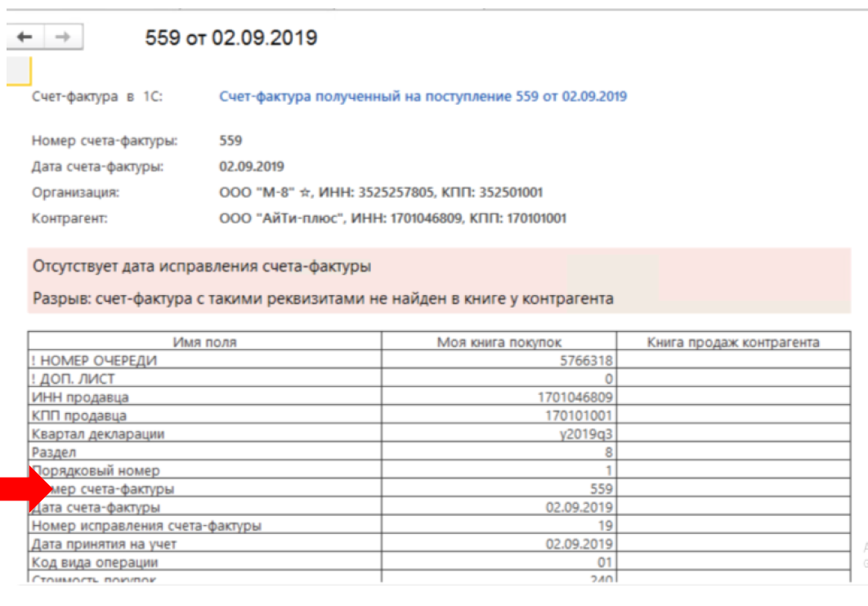Select the ООО "АйТи-плюс" counterparty details
Screen dimensions: 868x606
392,218
